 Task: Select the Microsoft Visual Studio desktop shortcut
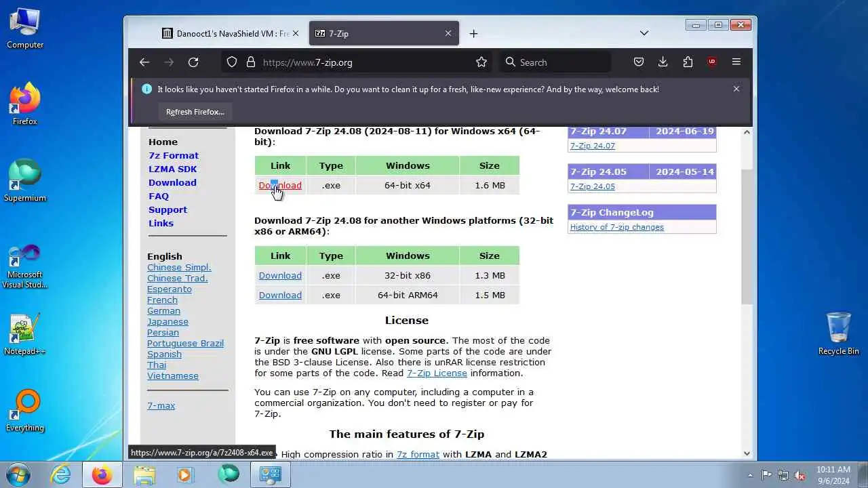tap(25, 265)
